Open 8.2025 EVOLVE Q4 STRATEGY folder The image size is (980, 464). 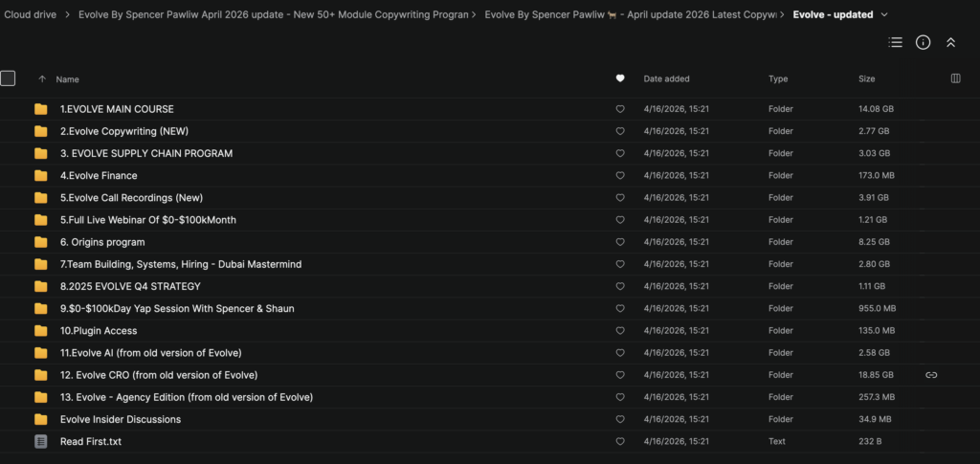pyautogui.click(x=130, y=287)
